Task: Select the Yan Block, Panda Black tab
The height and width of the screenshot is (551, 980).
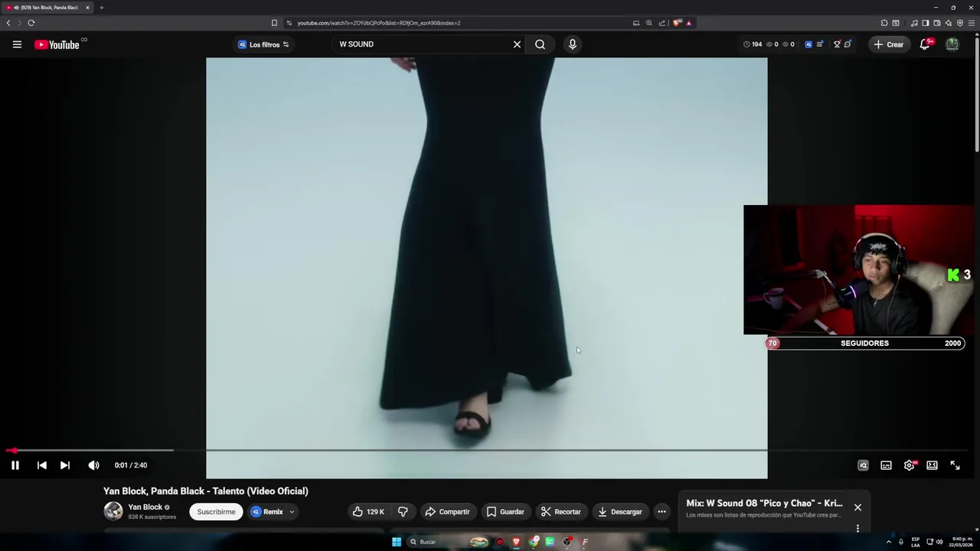Action: (x=47, y=8)
